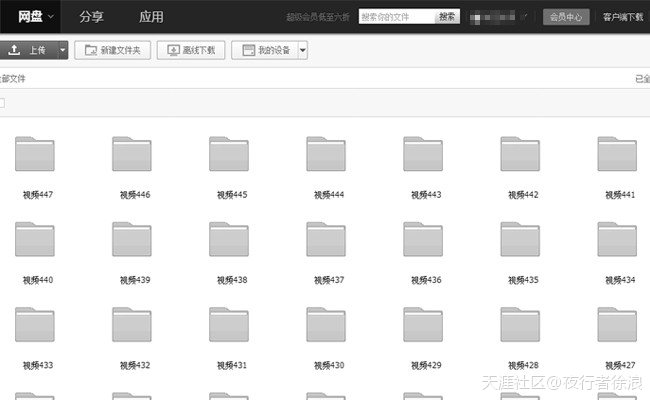Expand the 我的设备 dropdown arrow
This screenshot has width=650, height=400.
click(x=303, y=50)
